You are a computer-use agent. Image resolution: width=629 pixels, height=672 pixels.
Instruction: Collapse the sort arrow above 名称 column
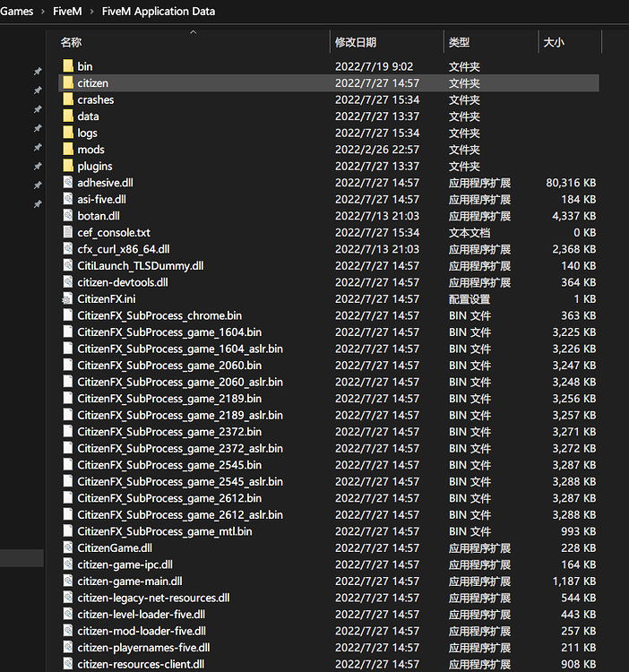tap(193, 32)
